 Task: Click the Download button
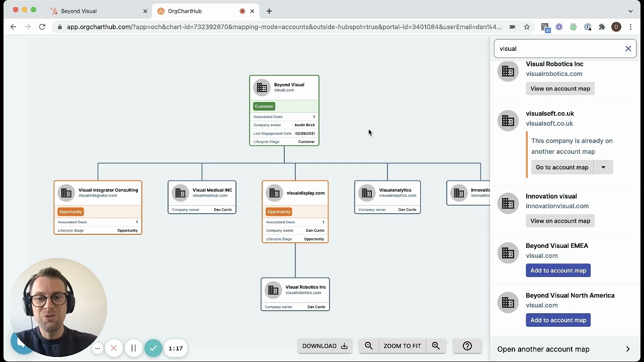pyautogui.click(x=325, y=346)
